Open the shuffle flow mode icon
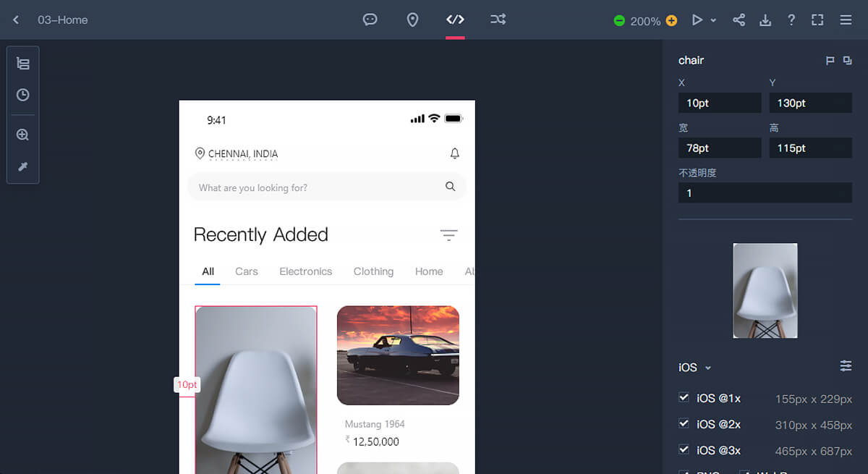 pos(498,20)
